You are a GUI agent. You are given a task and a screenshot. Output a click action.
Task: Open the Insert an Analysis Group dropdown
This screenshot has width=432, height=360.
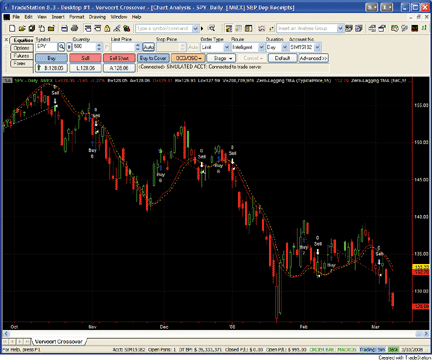click(x=310, y=28)
